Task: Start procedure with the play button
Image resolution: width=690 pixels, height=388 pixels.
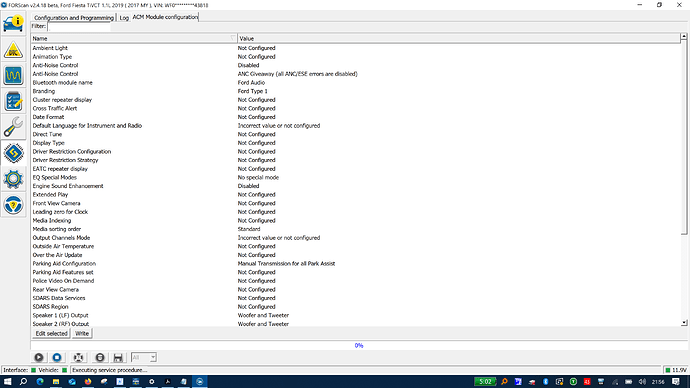Action: tap(39, 357)
